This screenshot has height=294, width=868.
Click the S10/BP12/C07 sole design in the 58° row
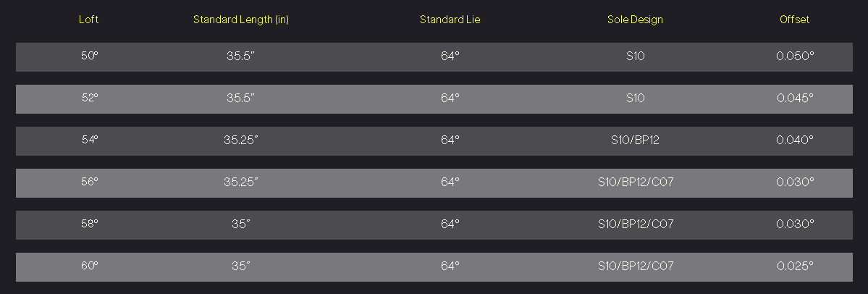click(x=635, y=224)
